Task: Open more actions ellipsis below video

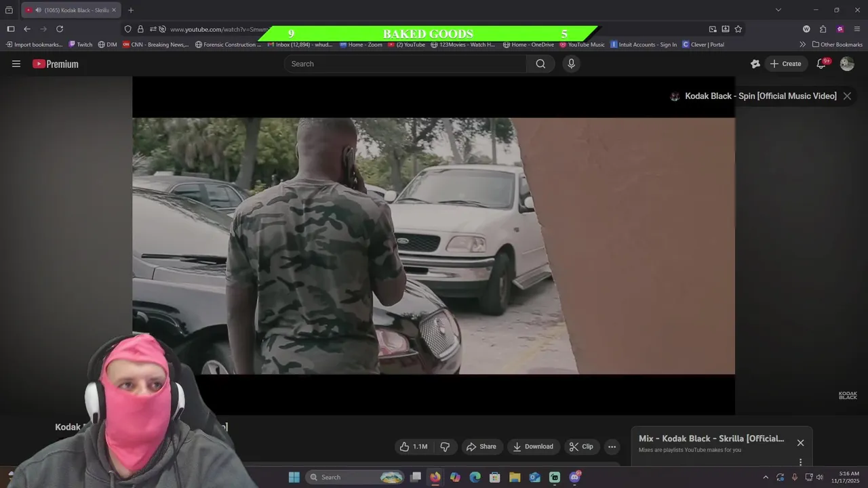Action: pos(612,447)
